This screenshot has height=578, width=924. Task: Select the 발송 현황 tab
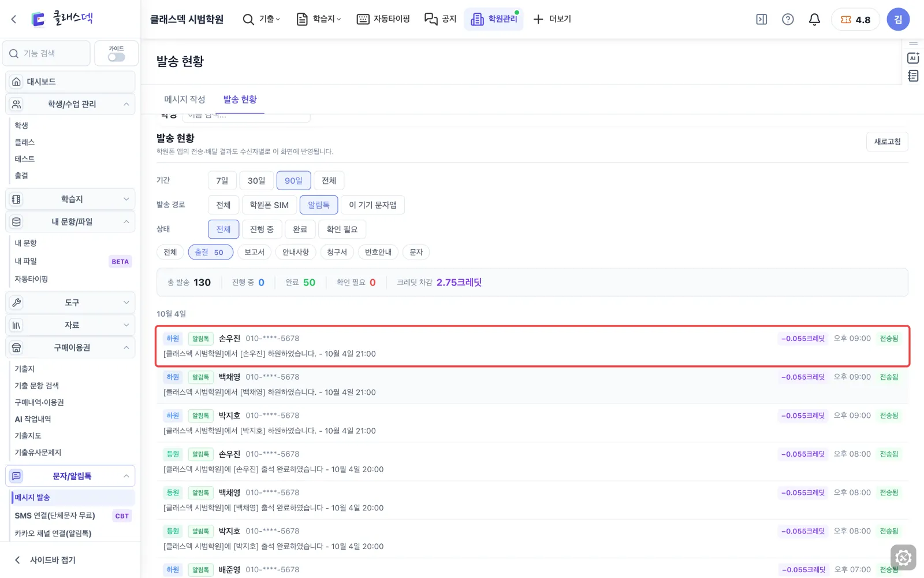point(240,99)
